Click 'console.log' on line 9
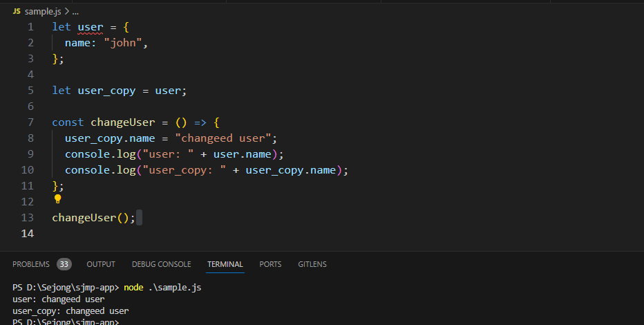Screen dimensions: 644x325 (x=100, y=154)
